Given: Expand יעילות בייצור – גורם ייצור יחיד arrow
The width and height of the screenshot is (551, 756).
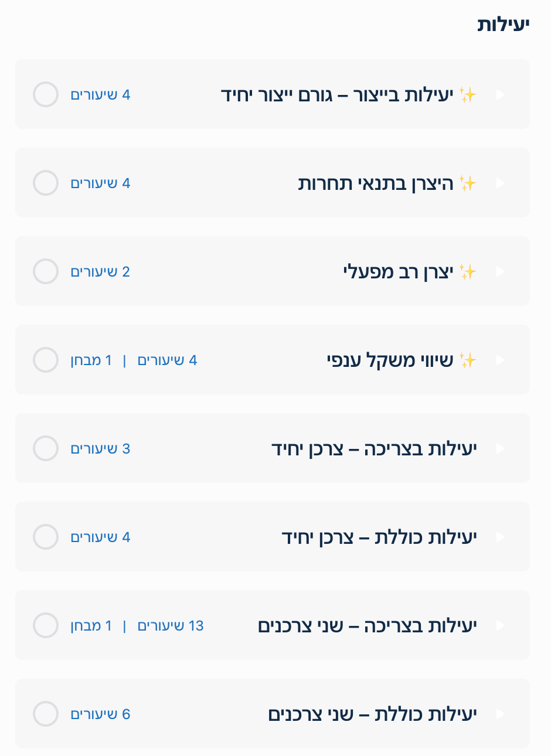Looking at the screenshot, I should (x=500, y=94).
